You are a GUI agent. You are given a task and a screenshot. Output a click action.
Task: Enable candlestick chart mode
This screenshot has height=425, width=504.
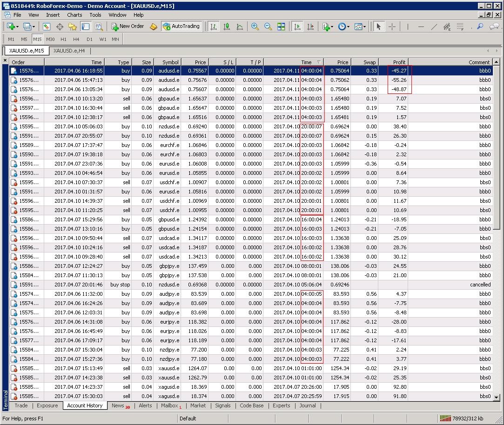click(x=227, y=27)
